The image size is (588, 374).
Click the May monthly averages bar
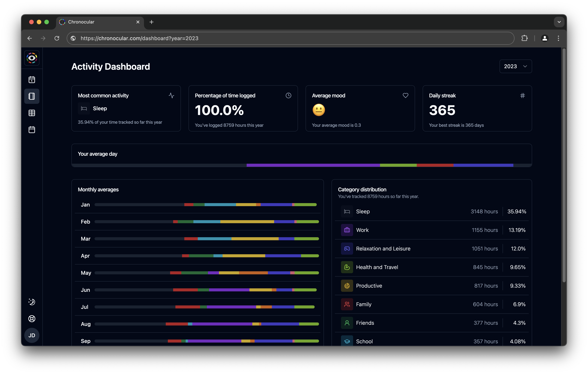(x=207, y=273)
